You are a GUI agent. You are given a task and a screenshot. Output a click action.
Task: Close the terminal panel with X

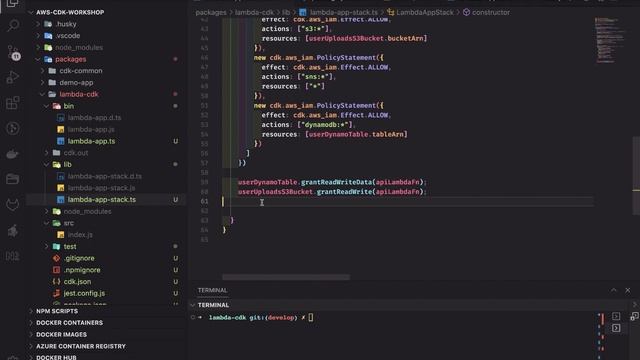click(628, 290)
